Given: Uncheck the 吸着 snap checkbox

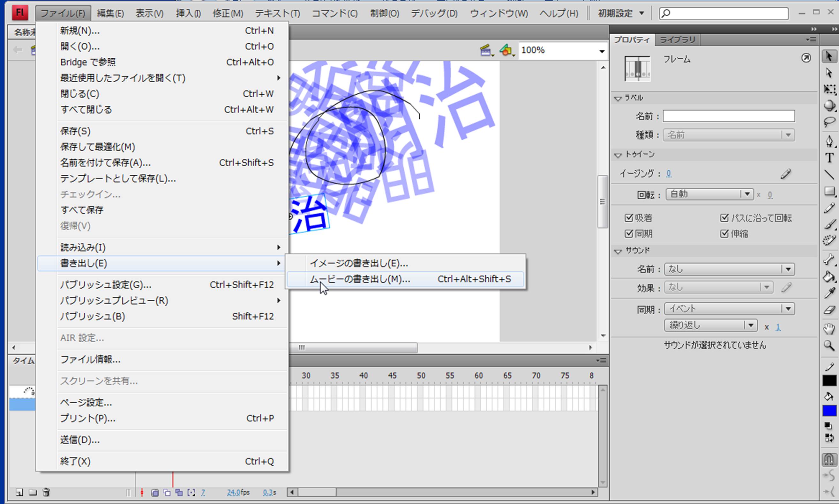Looking at the screenshot, I should [628, 218].
